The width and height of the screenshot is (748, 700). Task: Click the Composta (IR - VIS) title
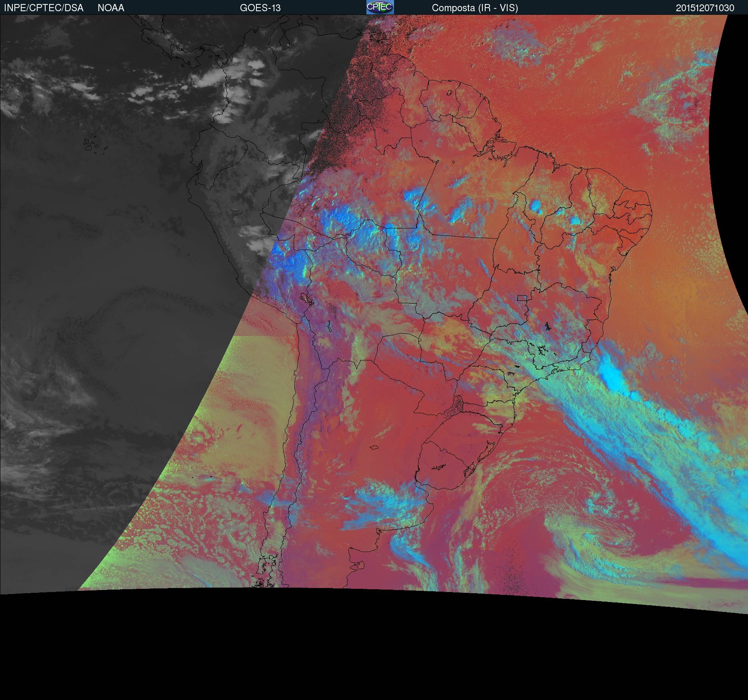coord(475,8)
